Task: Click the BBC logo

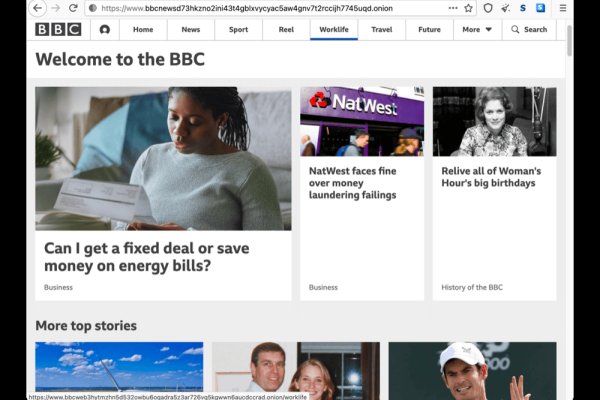Action: (x=57, y=29)
